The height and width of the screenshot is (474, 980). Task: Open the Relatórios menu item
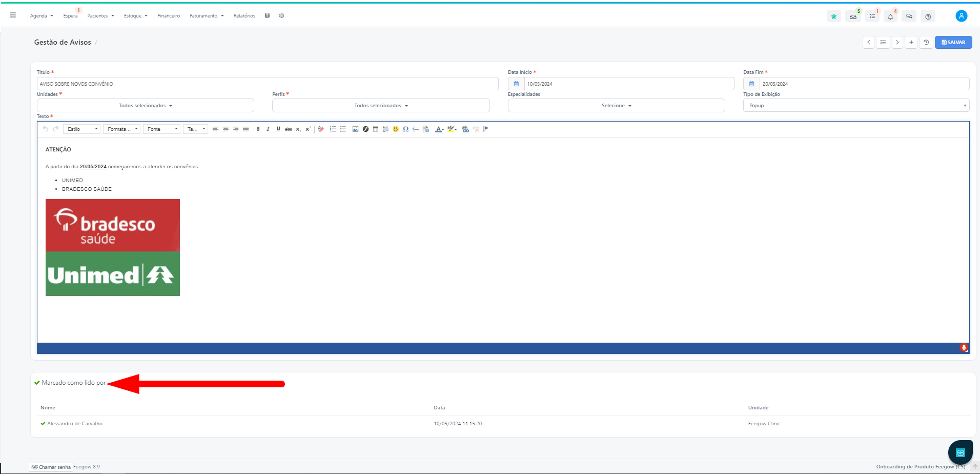click(244, 16)
